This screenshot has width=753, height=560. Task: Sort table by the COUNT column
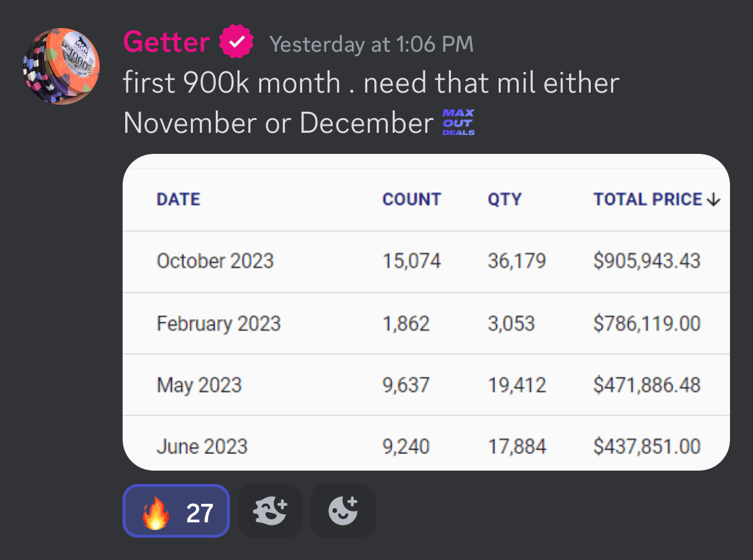[x=411, y=199]
